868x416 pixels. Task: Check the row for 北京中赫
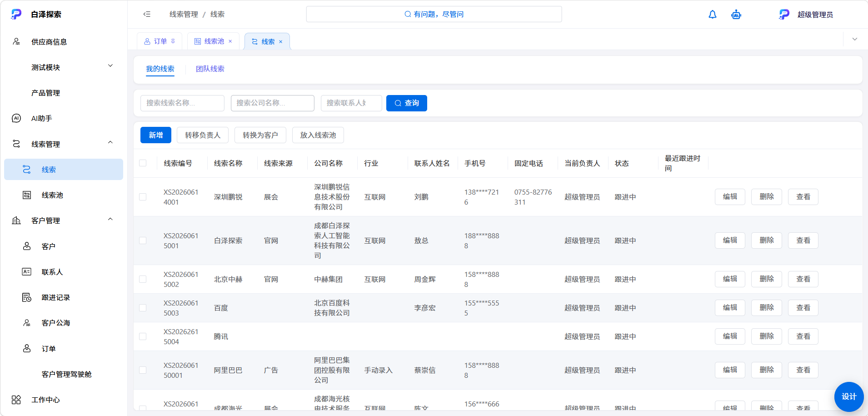point(143,279)
